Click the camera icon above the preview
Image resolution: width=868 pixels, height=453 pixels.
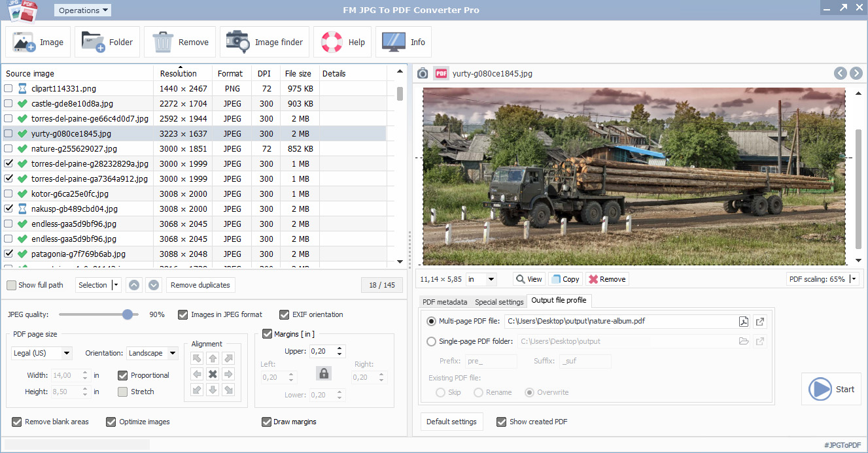(x=423, y=73)
